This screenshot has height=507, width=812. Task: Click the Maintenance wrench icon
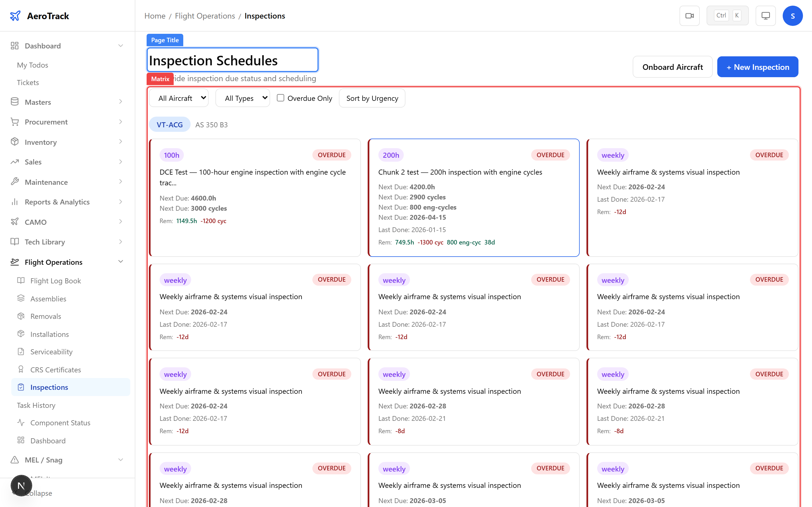click(14, 182)
